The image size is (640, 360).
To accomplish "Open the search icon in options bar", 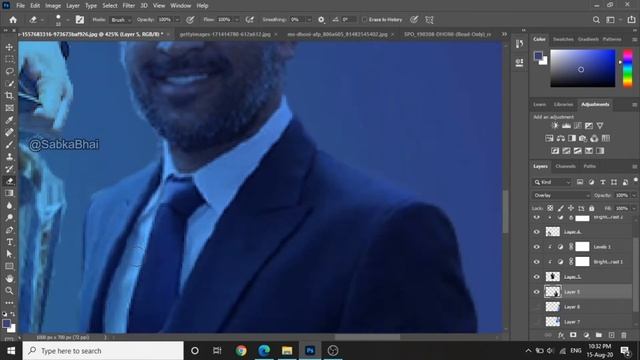I will [x=596, y=20].
